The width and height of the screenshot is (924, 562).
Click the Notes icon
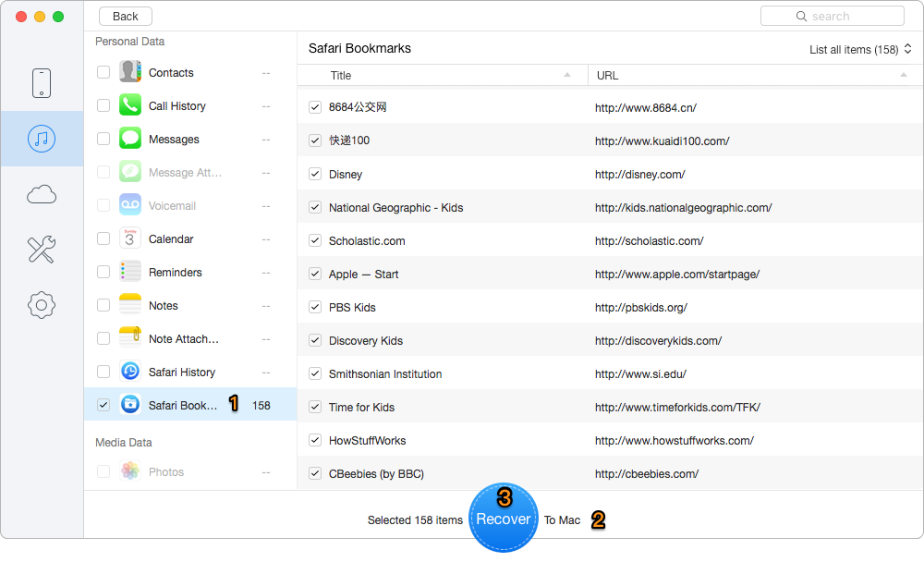click(130, 305)
